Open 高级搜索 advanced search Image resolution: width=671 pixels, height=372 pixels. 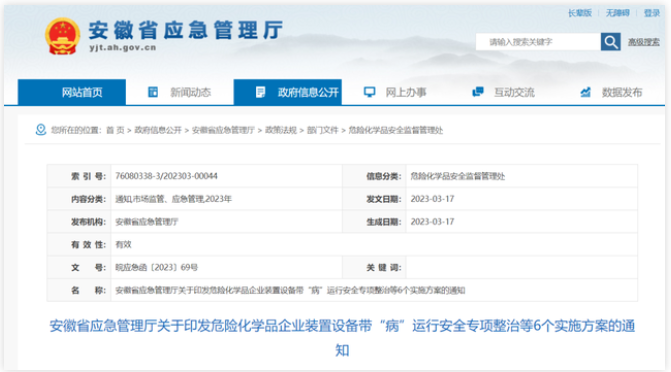[x=644, y=42]
